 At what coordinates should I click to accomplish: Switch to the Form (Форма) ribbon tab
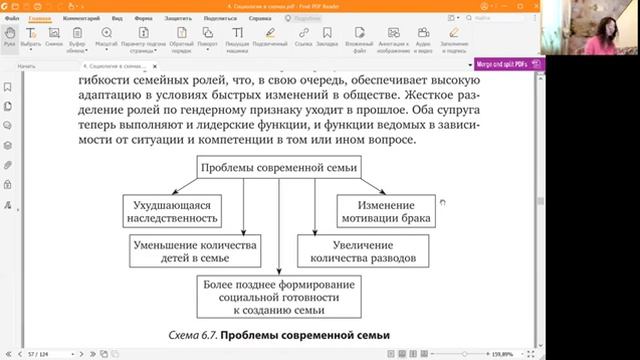point(143,18)
